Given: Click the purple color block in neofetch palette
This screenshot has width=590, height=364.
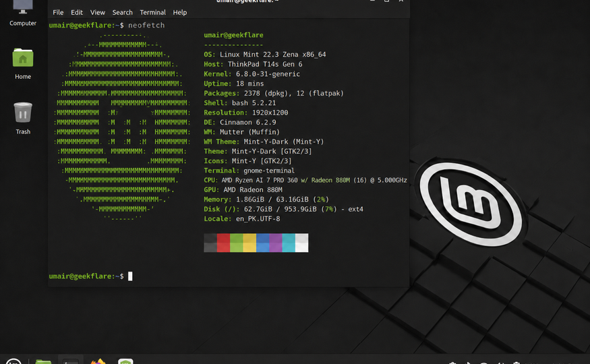Looking at the screenshot, I should click(x=275, y=243).
